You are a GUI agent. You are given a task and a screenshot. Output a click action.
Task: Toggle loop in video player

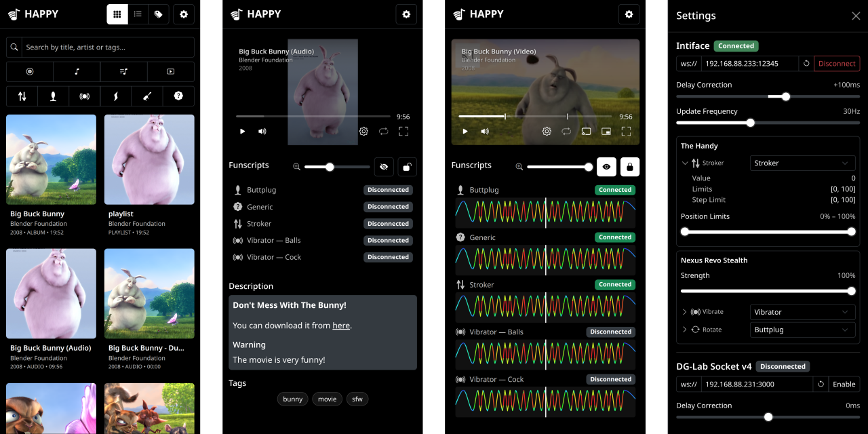[x=566, y=132]
